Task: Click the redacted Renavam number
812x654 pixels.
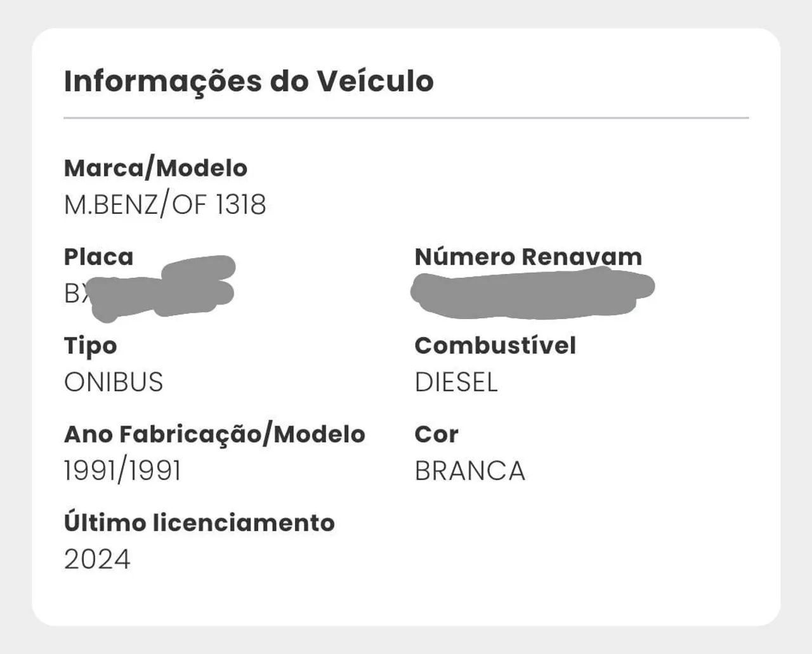Action: click(533, 292)
